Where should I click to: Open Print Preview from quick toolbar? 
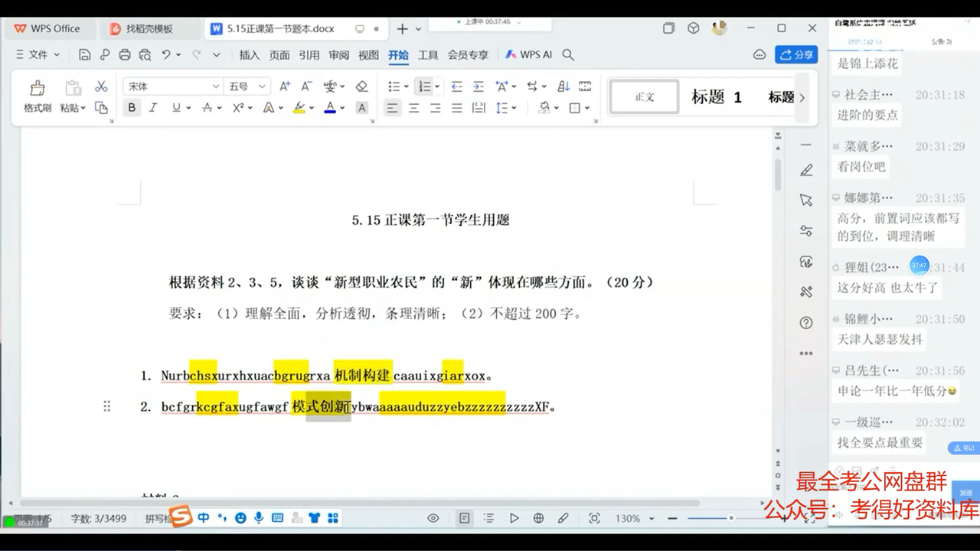pos(145,55)
